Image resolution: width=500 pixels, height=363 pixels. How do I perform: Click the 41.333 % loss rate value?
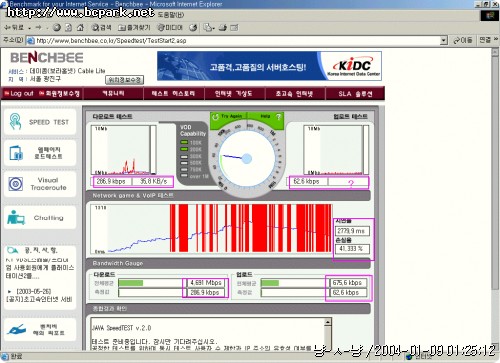pyautogui.click(x=352, y=249)
